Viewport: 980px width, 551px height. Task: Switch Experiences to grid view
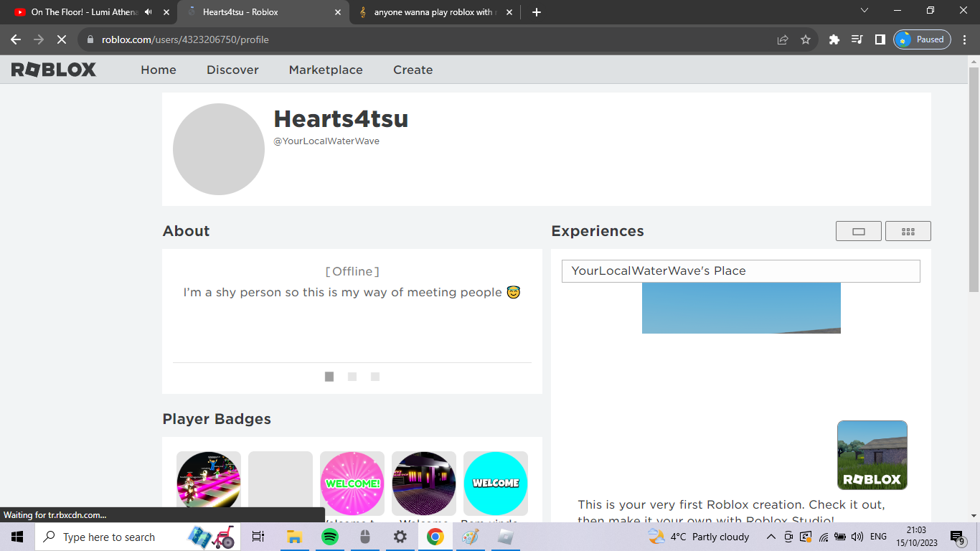pyautogui.click(x=908, y=231)
